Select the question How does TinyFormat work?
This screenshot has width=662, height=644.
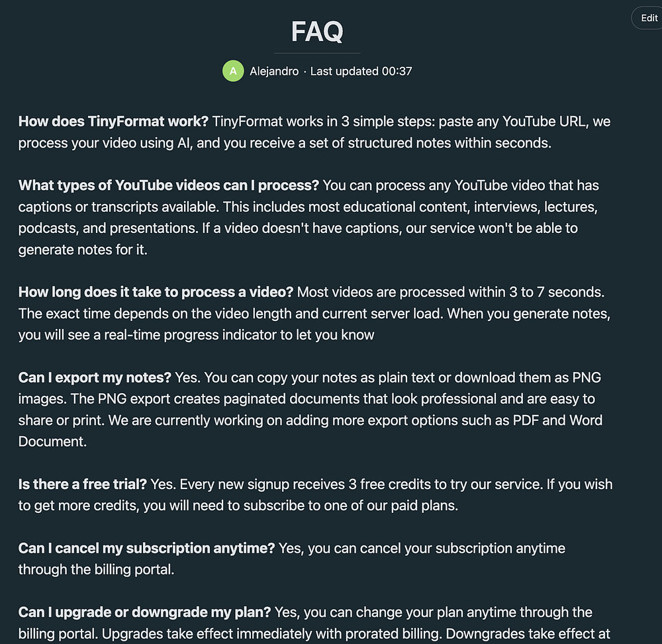(113, 121)
